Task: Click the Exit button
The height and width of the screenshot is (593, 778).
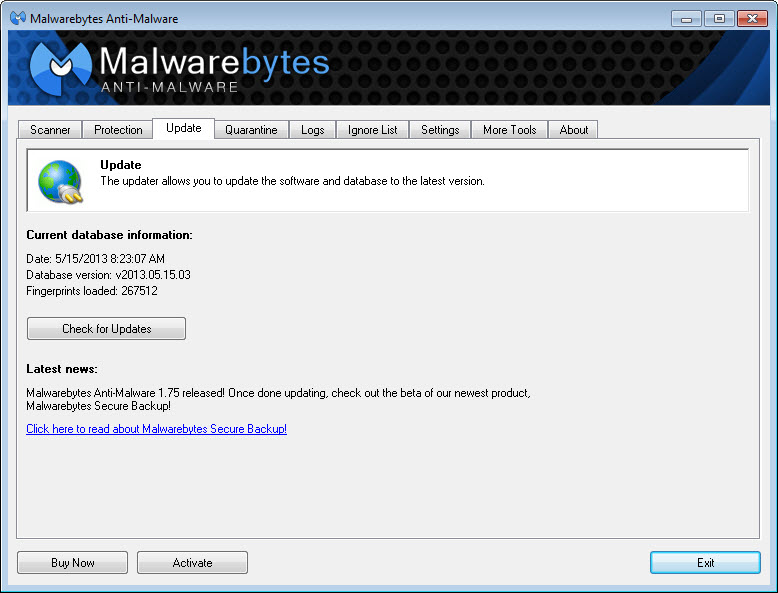Action: click(705, 563)
